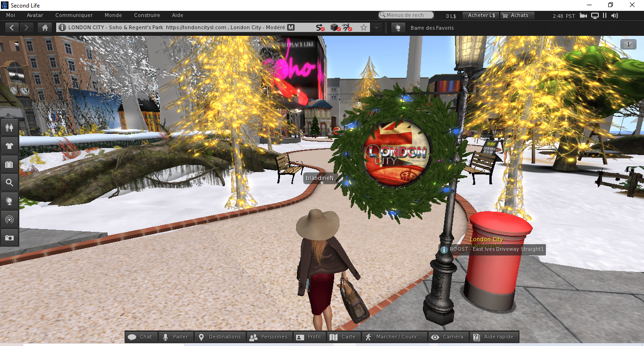The width and height of the screenshot is (644, 346).
Task: Pause all media with the pause icon
Action: [x=605, y=16]
